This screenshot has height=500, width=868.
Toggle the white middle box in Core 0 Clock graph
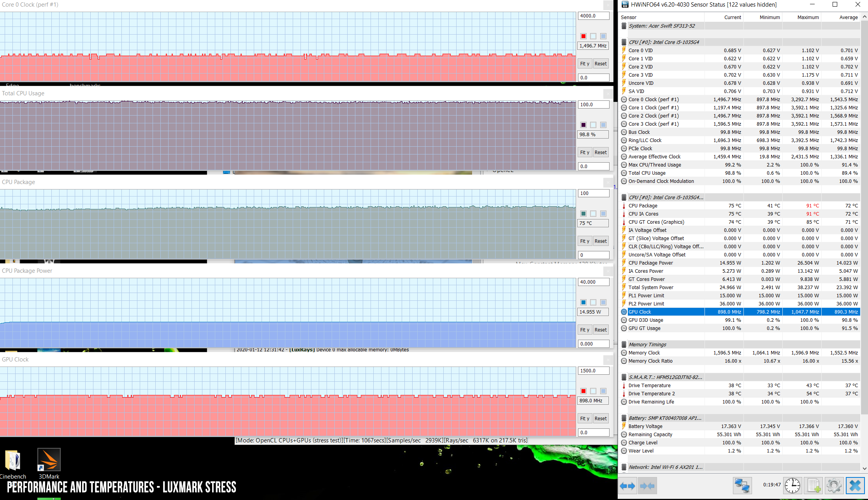[593, 36]
